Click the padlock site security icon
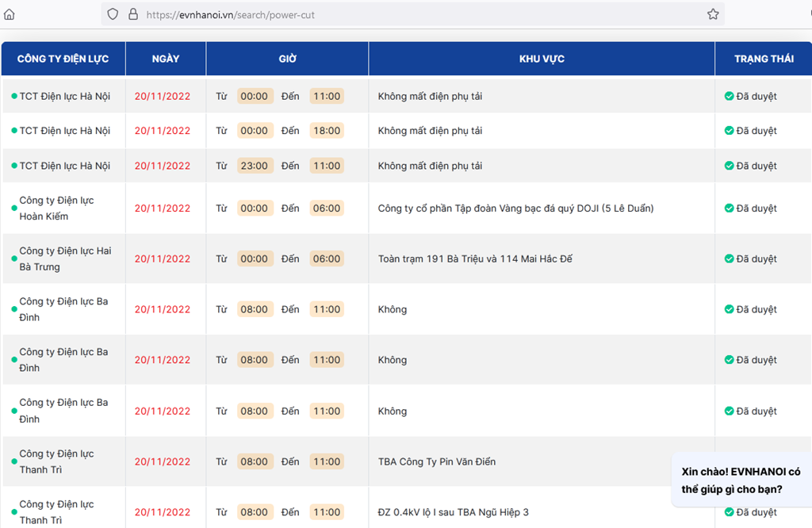 tap(133, 14)
